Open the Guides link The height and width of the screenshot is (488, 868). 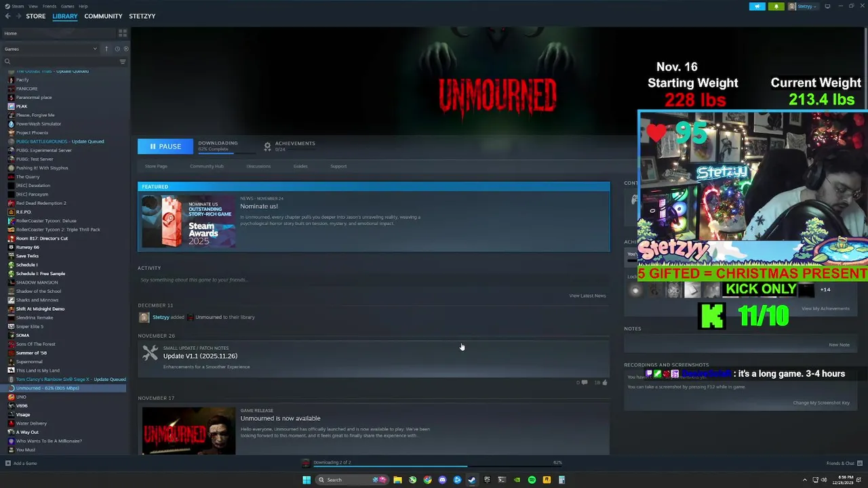300,166
